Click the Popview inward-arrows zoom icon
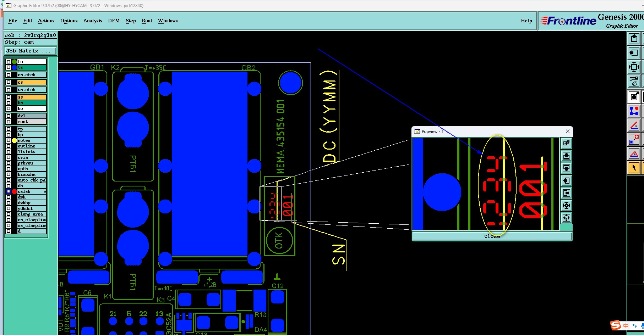Viewport: 644px width, 335px height. pyautogui.click(x=567, y=205)
